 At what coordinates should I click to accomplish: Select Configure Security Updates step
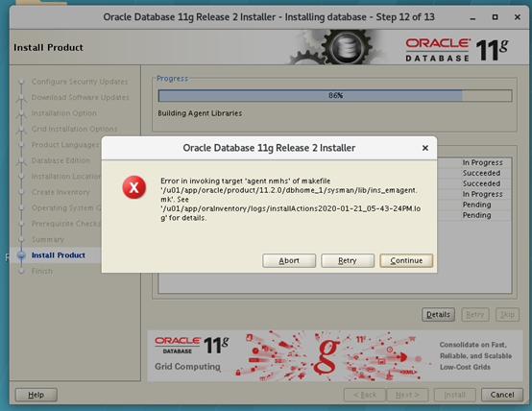pos(80,82)
